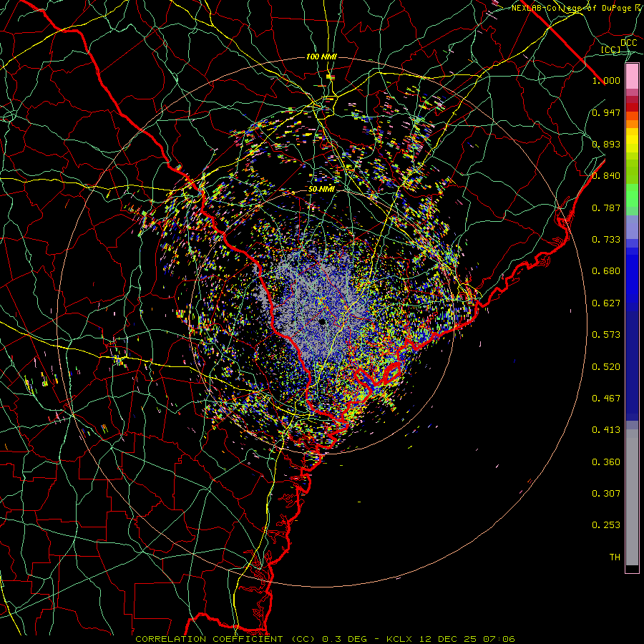Viewport: 644px width, 644px height.
Task: Click the CORRELATION COEFFICIENT caption text
Action: (x=209, y=639)
